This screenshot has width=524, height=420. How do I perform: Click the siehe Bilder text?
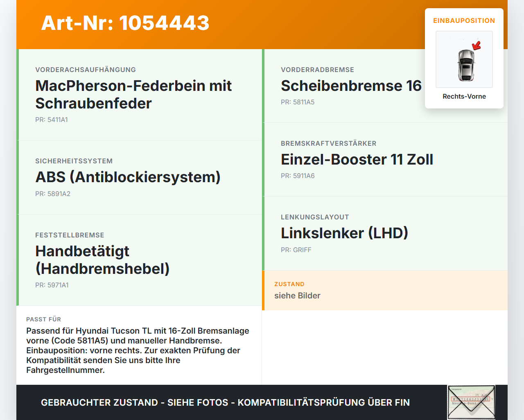[x=297, y=296]
